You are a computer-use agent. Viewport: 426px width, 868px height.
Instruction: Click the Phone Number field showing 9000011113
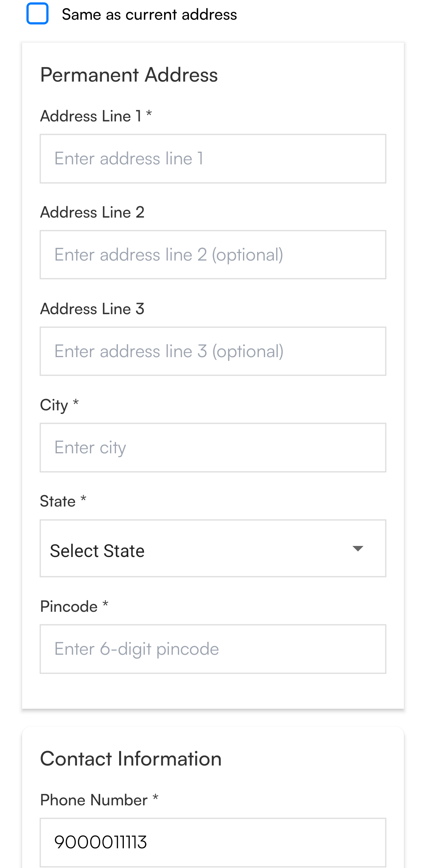click(213, 842)
